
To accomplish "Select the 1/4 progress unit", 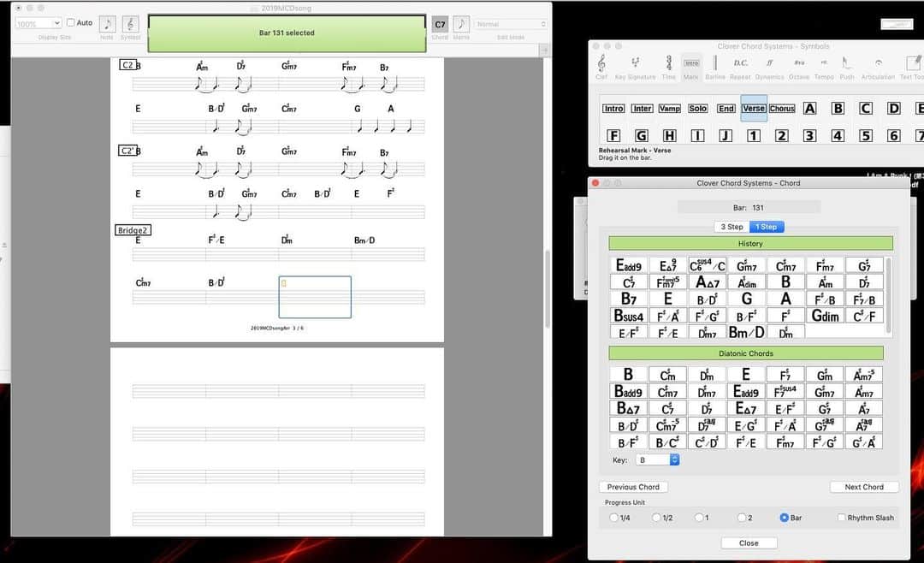I will tap(613, 518).
